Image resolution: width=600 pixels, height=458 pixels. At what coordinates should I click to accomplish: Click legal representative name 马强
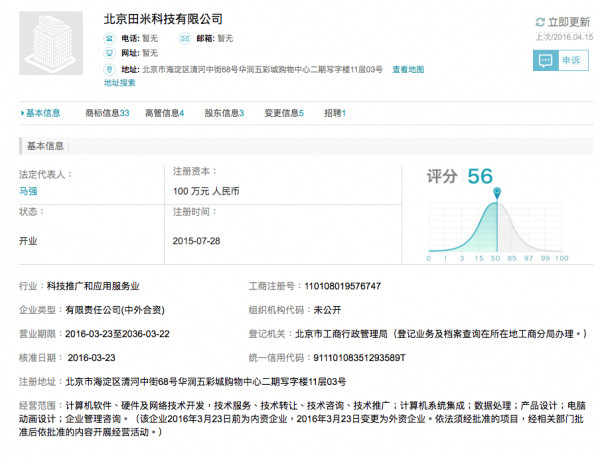pyautogui.click(x=29, y=189)
